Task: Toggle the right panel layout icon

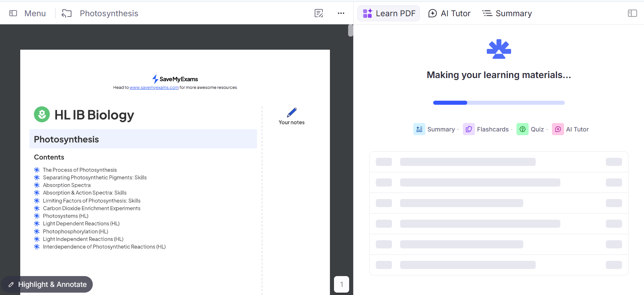Action: coord(633,13)
